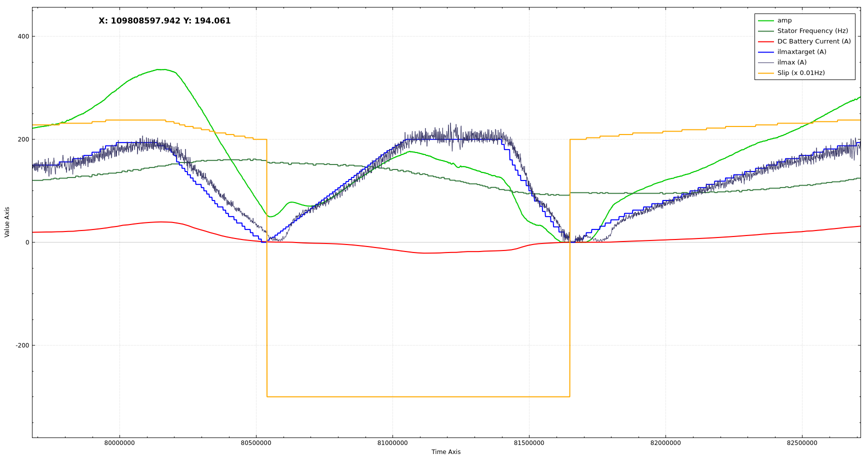The height and width of the screenshot is (459, 868).
Task: Click the 'Stator Frequency (Hz)' legend entry
Action: pos(812,31)
